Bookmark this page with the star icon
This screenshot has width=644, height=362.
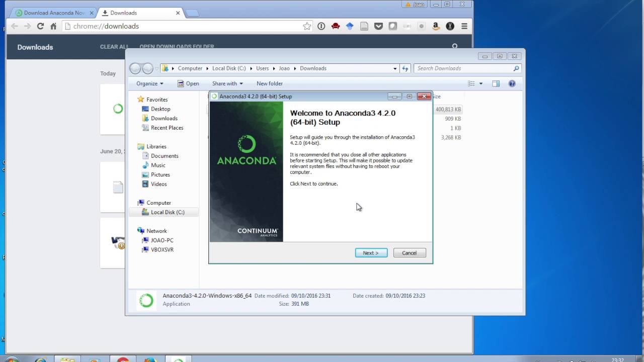(x=307, y=26)
